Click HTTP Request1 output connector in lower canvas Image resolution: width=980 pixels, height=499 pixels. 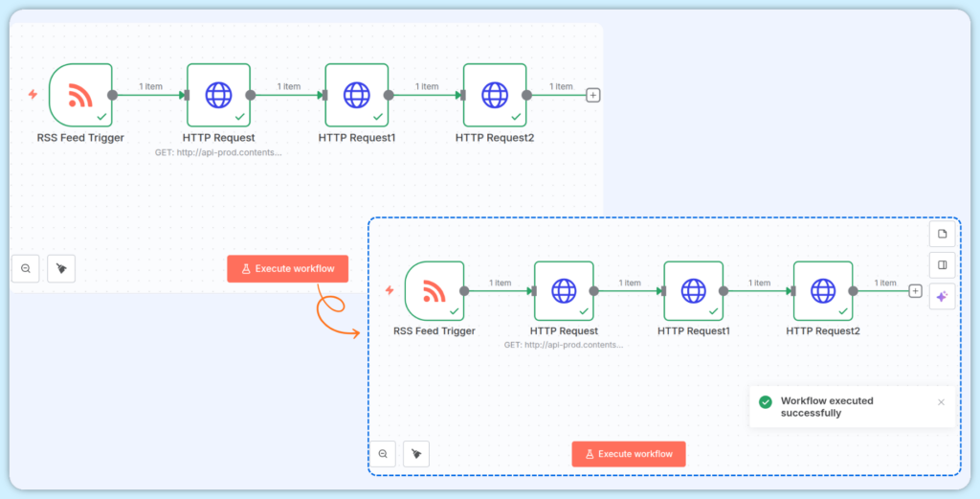(724, 291)
